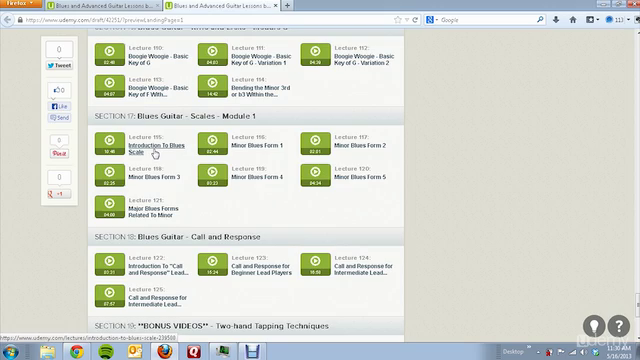Open the question mark help icon
Viewport: 640px width, 360px height.
click(x=619, y=325)
